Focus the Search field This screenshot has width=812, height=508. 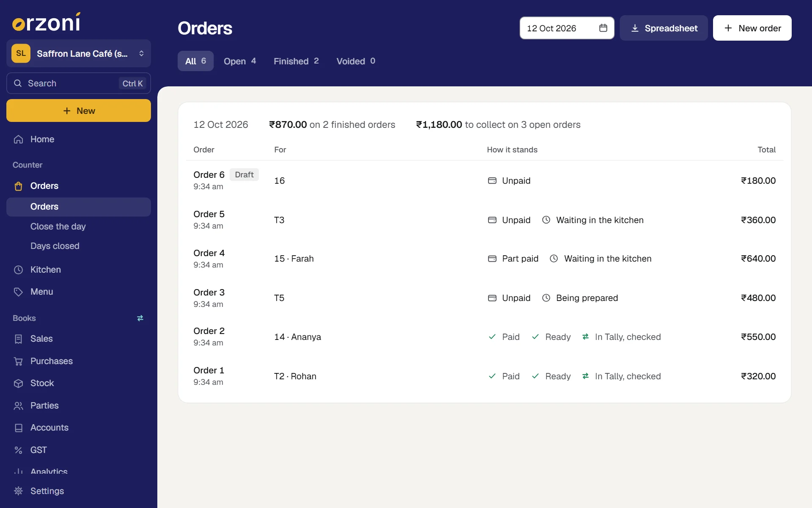coord(79,83)
